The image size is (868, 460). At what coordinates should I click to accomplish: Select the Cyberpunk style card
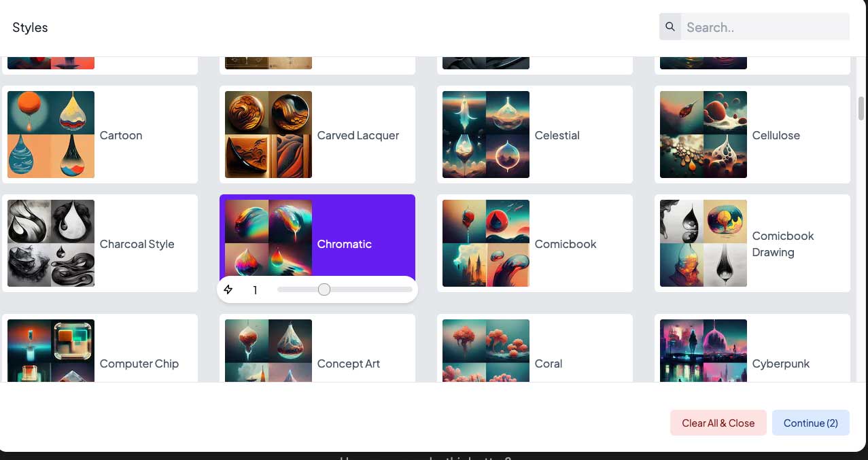coord(752,348)
